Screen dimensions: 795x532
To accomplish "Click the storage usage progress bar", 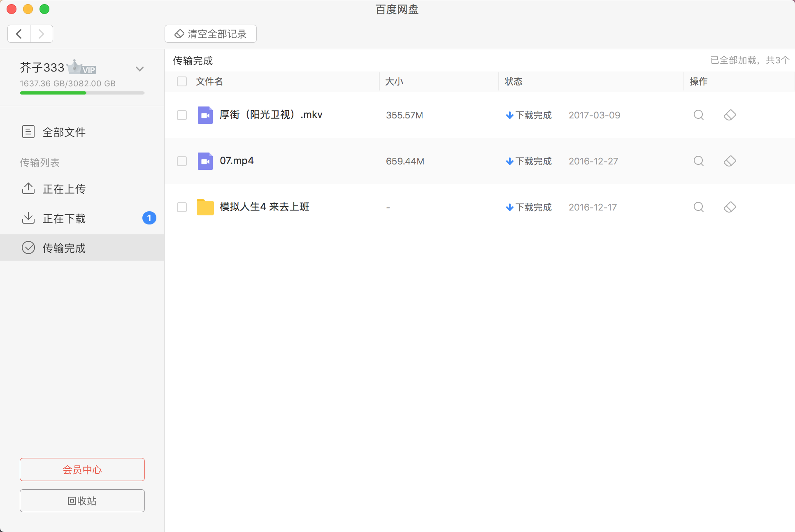I will [x=82, y=93].
